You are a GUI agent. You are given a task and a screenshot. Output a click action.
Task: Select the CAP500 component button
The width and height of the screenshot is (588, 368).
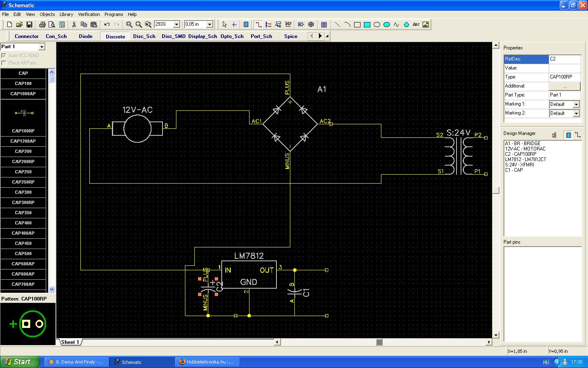(x=23, y=254)
